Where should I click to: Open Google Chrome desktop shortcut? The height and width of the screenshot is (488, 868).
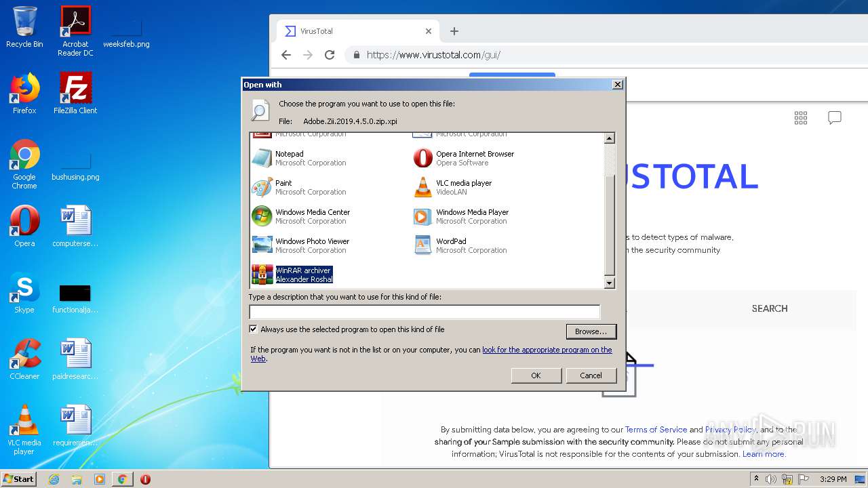(x=24, y=164)
